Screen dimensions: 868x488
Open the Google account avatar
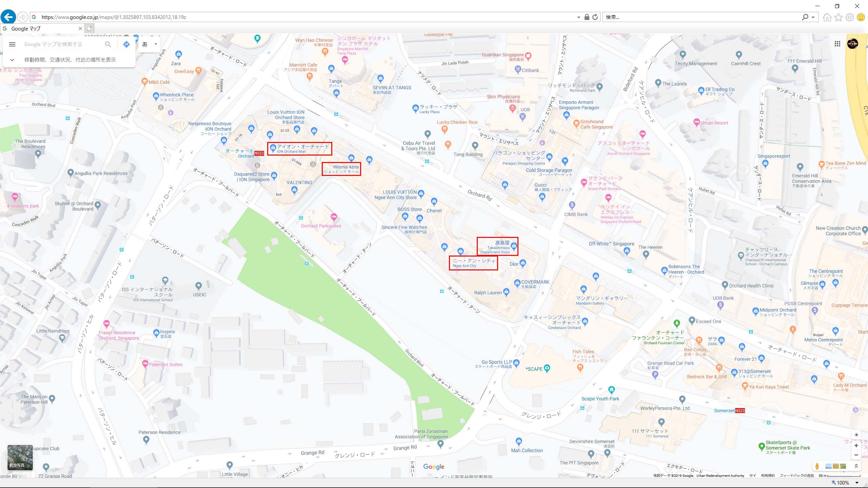coord(852,44)
